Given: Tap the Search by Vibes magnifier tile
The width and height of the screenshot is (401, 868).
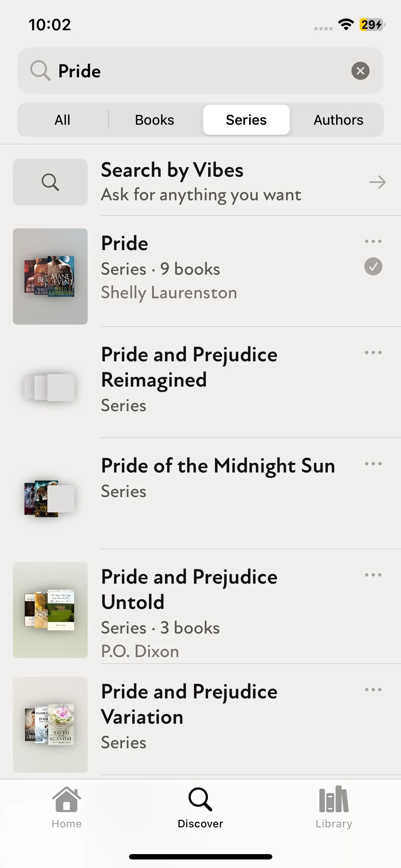Looking at the screenshot, I should tap(50, 182).
